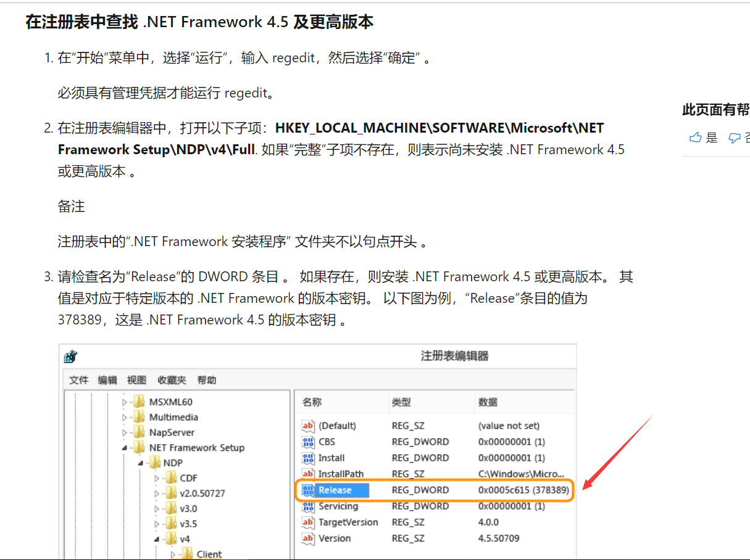Open the 收藏夹 menu

click(x=172, y=380)
